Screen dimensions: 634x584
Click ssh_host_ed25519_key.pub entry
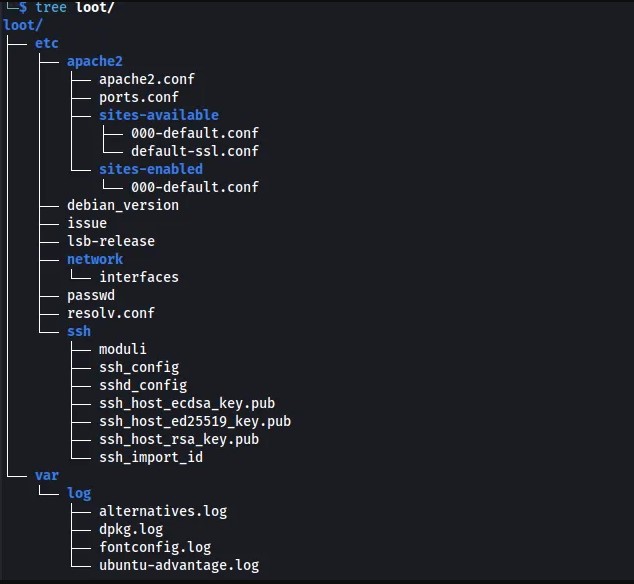tap(195, 422)
